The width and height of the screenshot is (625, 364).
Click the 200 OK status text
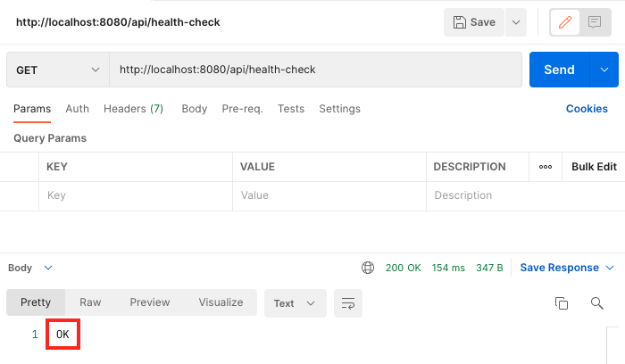tap(403, 268)
